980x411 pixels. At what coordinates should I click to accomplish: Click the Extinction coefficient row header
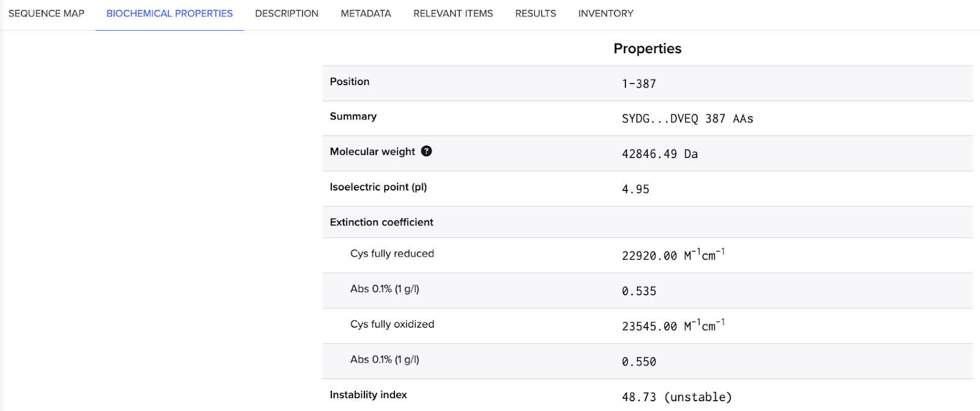pyautogui.click(x=382, y=222)
